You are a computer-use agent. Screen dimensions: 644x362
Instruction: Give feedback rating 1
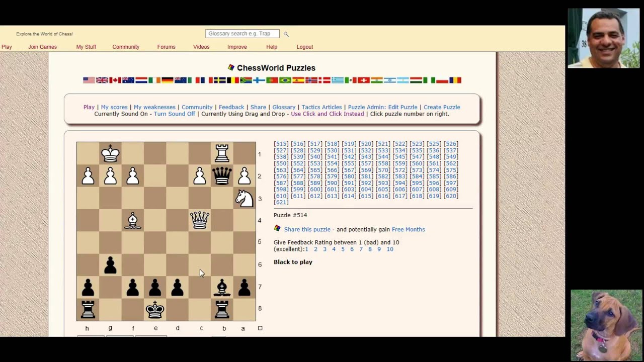(306, 249)
